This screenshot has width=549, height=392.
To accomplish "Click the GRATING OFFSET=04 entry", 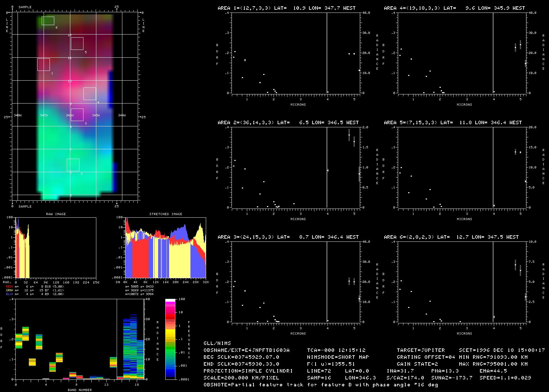I will pos(426,357).
